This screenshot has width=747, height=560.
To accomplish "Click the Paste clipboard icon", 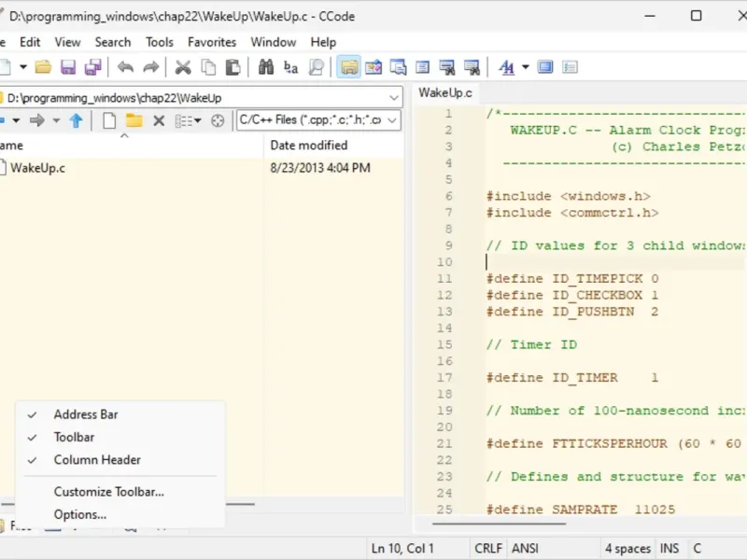I will tap(233, 67).
